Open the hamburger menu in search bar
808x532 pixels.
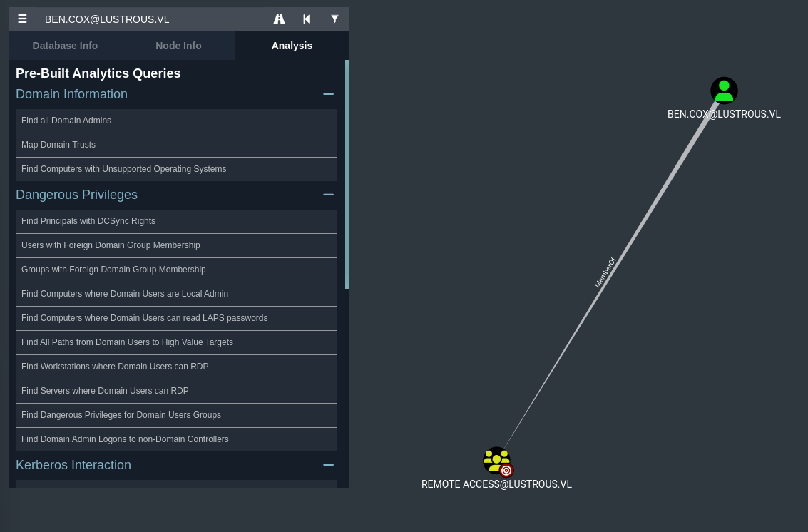[22, 19]
